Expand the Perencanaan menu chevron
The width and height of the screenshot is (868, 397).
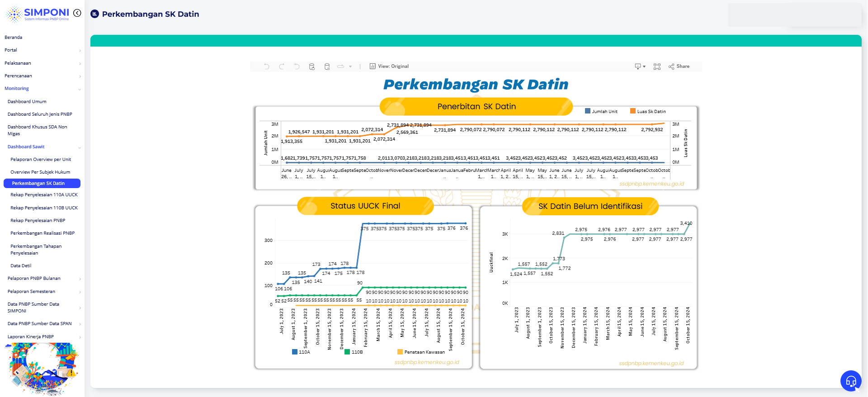80,76
